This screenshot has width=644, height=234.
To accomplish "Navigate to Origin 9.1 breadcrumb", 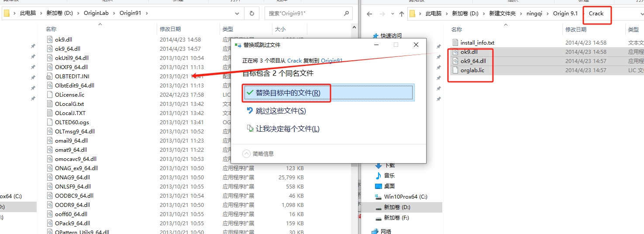I will tap(565, 14).
